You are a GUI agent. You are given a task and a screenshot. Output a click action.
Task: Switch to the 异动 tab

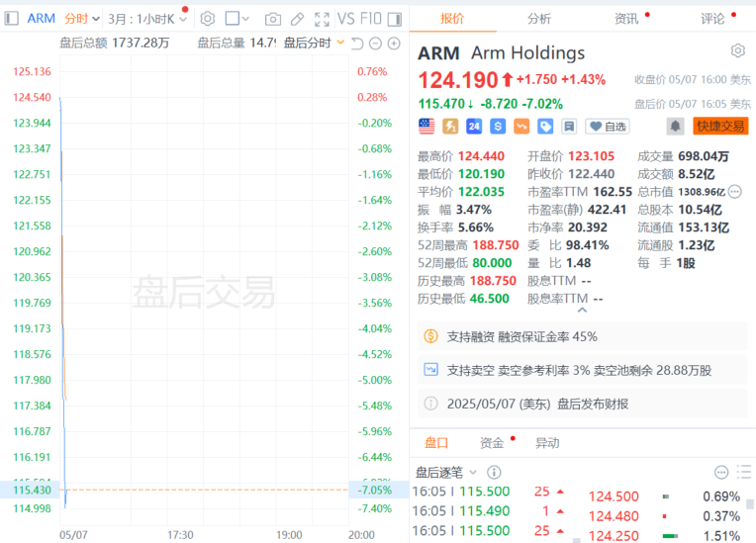point(547,443)
